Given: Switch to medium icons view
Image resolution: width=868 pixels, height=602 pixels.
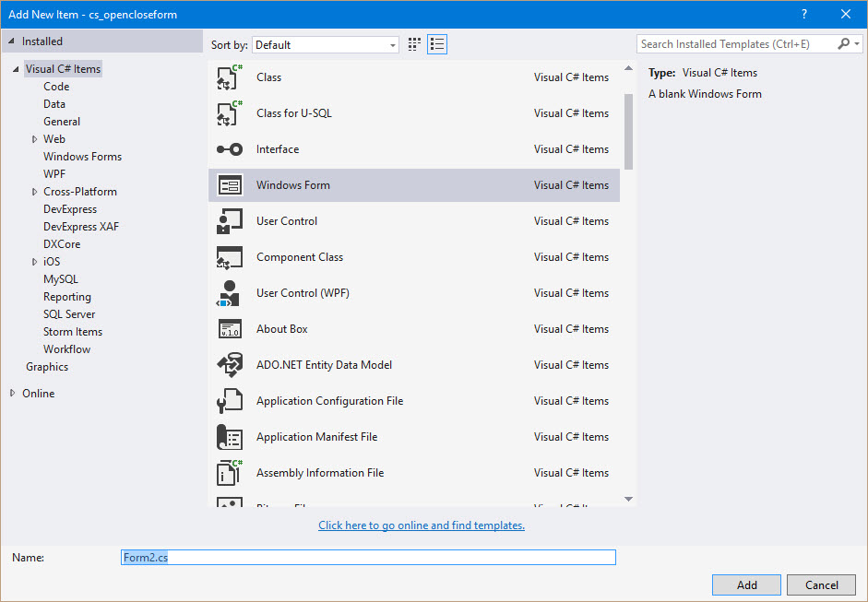Looking at the screenshot, I should point(413,43).
